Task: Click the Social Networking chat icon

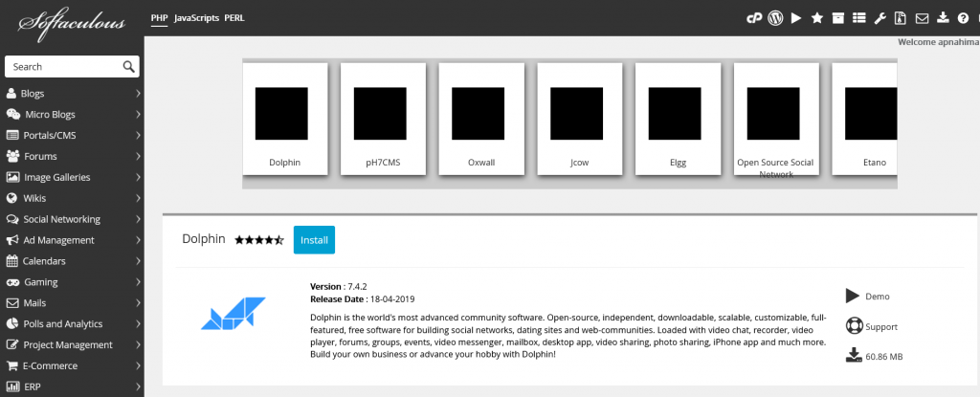Action: (11, 219)
